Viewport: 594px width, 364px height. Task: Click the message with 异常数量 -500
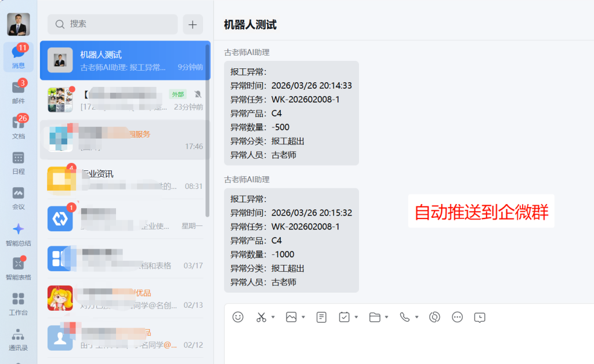click(x=291, y=113)
